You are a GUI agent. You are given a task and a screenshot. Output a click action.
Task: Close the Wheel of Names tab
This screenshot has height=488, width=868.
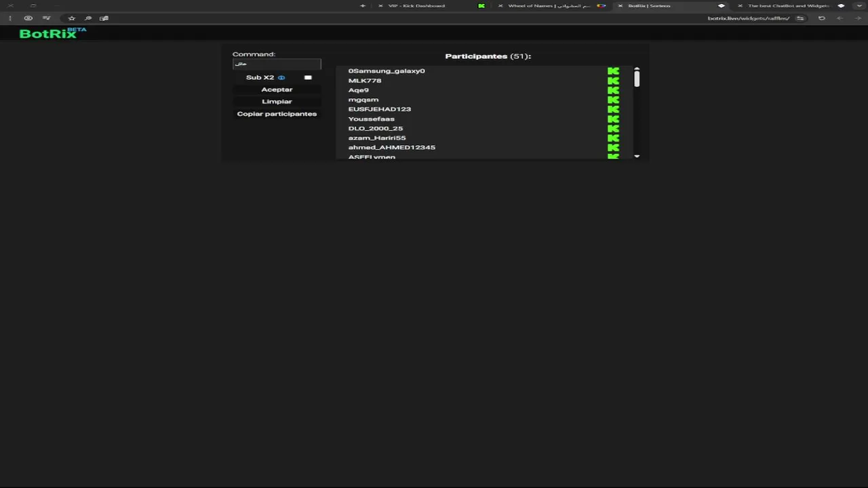tap(500, 5)
